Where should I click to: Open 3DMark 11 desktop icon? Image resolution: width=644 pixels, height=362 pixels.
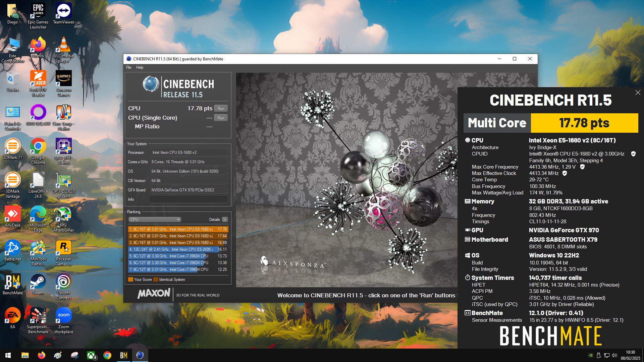12,149
